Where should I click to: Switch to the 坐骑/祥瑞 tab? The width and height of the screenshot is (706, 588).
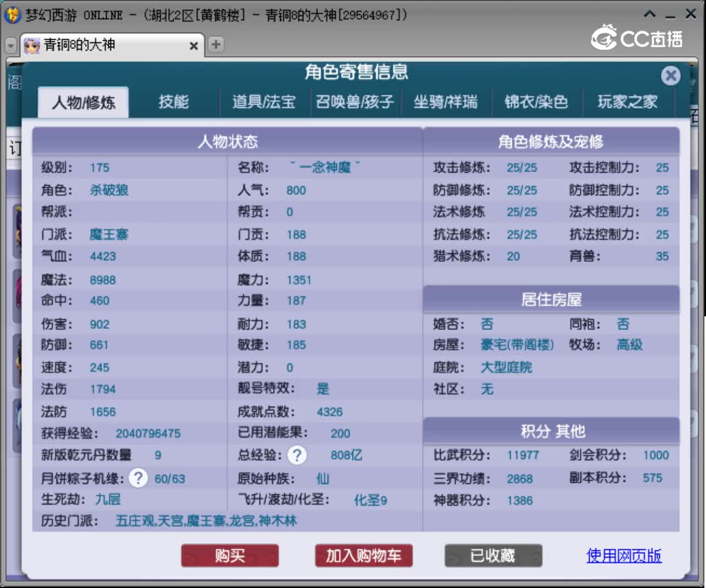(446, 102)
